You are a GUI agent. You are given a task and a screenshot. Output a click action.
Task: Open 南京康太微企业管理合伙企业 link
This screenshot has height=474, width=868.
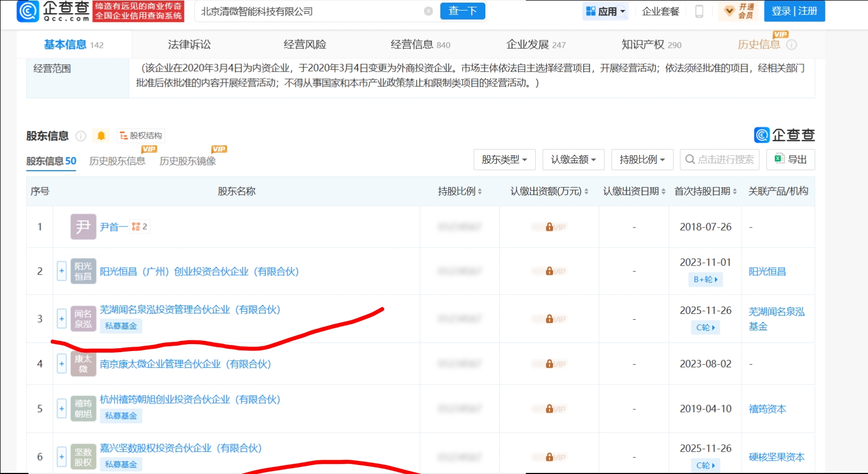click(185, 364)
